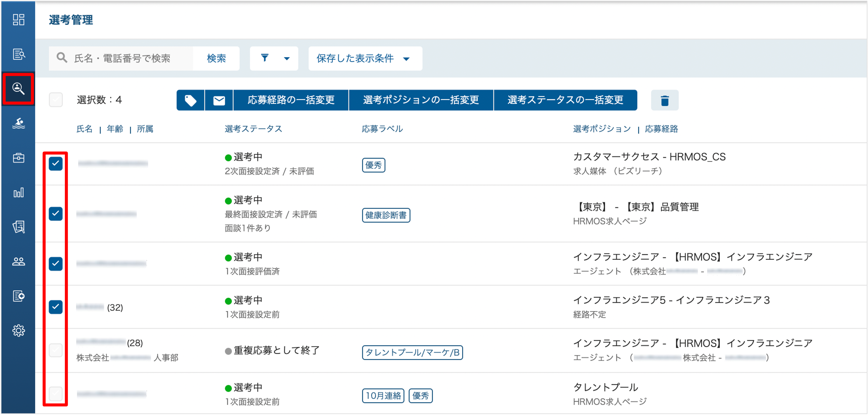The width and height of the screenshot is (868, 415).
Task: Sort by 応募経路 column header
Action: [x=661, y=129]
